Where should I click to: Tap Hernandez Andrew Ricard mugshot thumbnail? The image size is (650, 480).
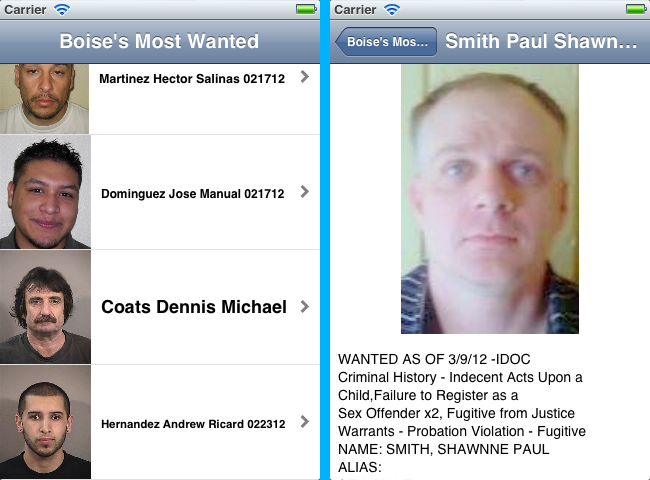coord(45,422)
